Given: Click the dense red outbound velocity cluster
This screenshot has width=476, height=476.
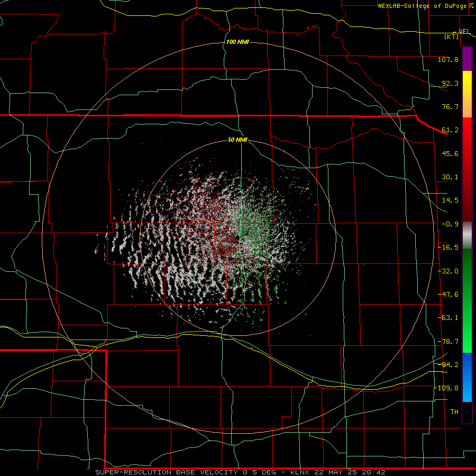Looking at the screenshot, I should pos(226,246).
